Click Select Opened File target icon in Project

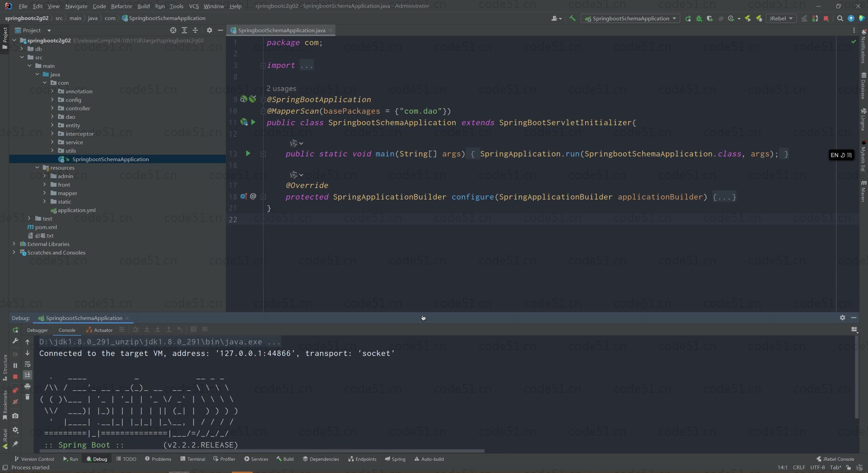coord(173,30)
